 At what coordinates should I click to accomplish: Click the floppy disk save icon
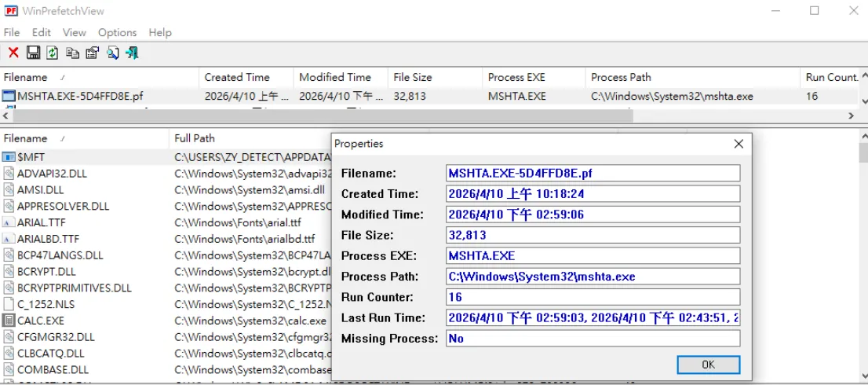(33, 53)
